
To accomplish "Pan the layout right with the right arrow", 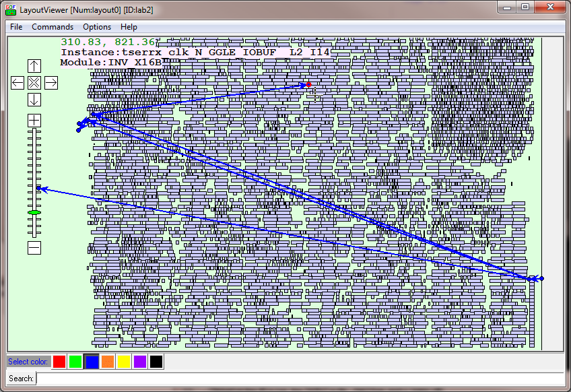I will (51, 83).
